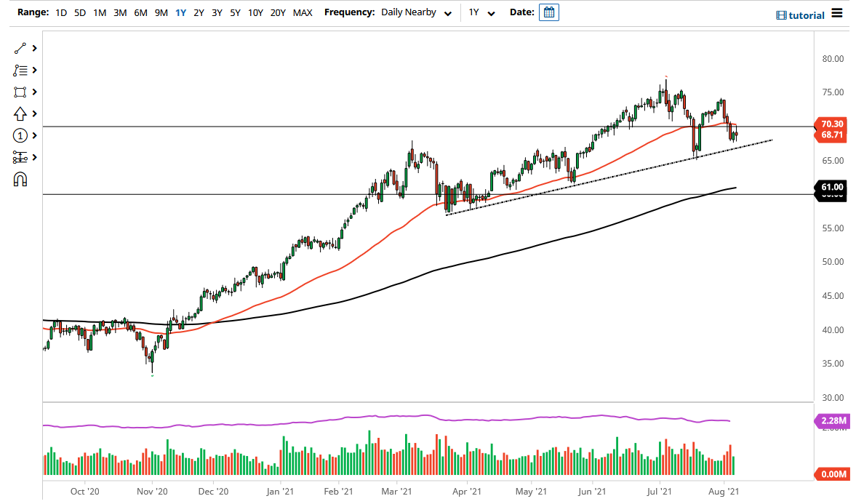Select the numbered circle annotation tool
The height and width of the screenshot is (504, 856).
coord(20,135)
